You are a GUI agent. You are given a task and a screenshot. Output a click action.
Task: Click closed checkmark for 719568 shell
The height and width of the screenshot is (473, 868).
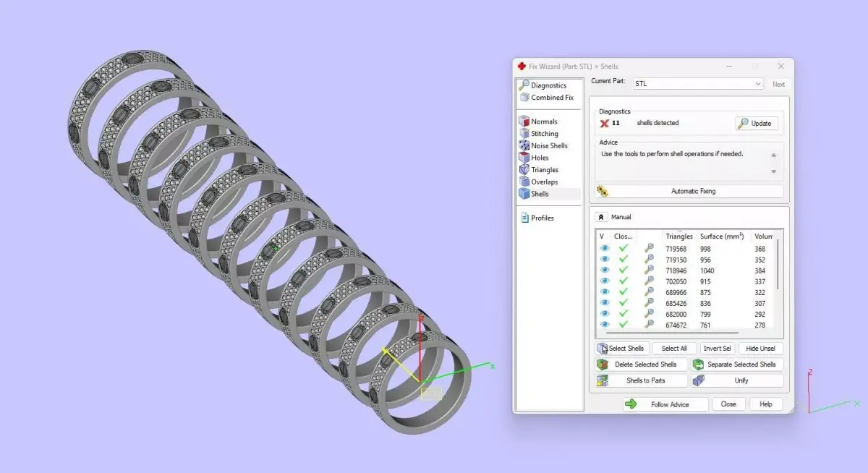(x=624, y=248)
